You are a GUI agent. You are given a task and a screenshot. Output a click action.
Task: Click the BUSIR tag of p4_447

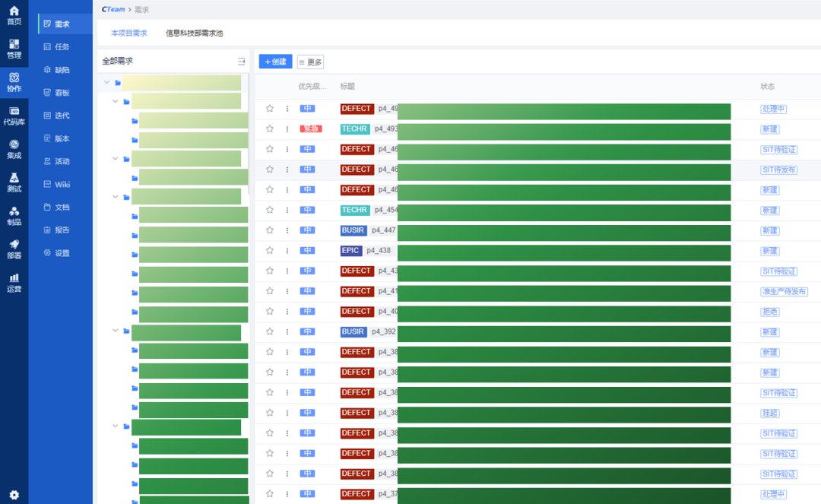click(353, 230)
